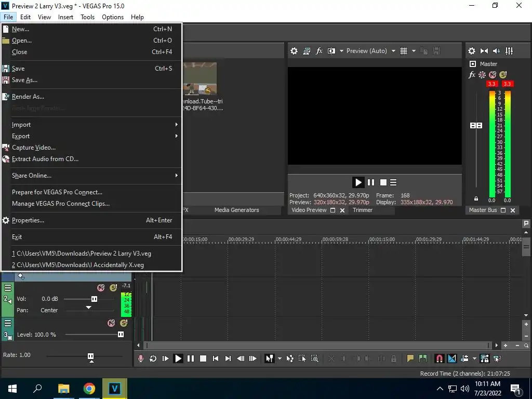Toggle Loop Playback in timeline transport
Viewport: 532px width, 399px height.
click(x=153, y=358)
